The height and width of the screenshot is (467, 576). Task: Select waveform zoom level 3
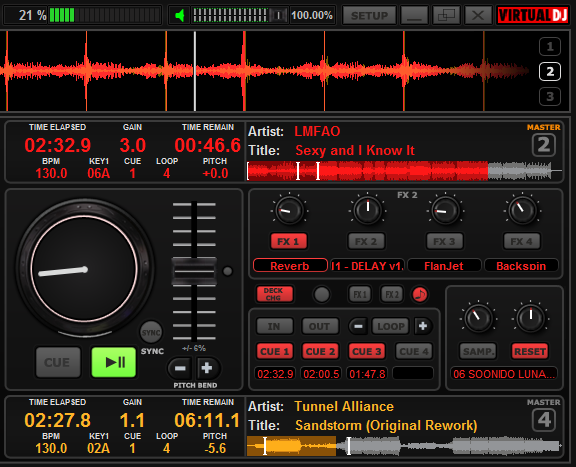click(x=550, y=97)
